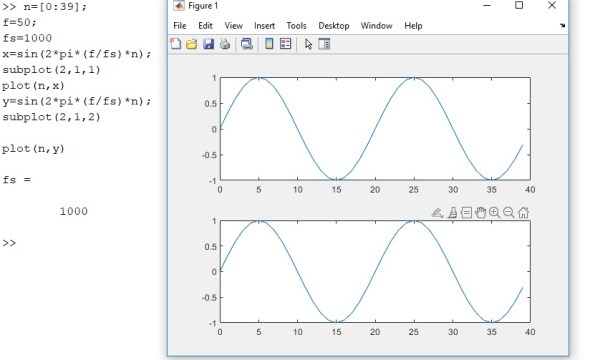This screenshot has width=595, height=360.
Task: Activate Zoom In magnifier on axes toolbar
Action: 494,212
